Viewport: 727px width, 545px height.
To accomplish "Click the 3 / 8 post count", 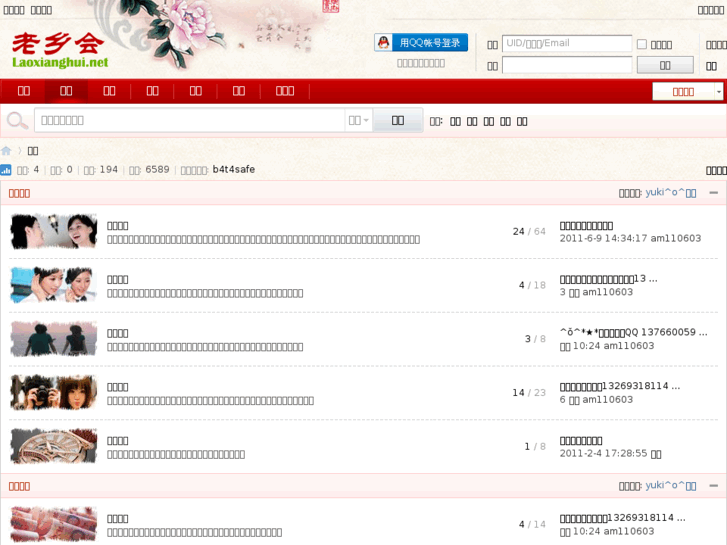I will (535, 339).
